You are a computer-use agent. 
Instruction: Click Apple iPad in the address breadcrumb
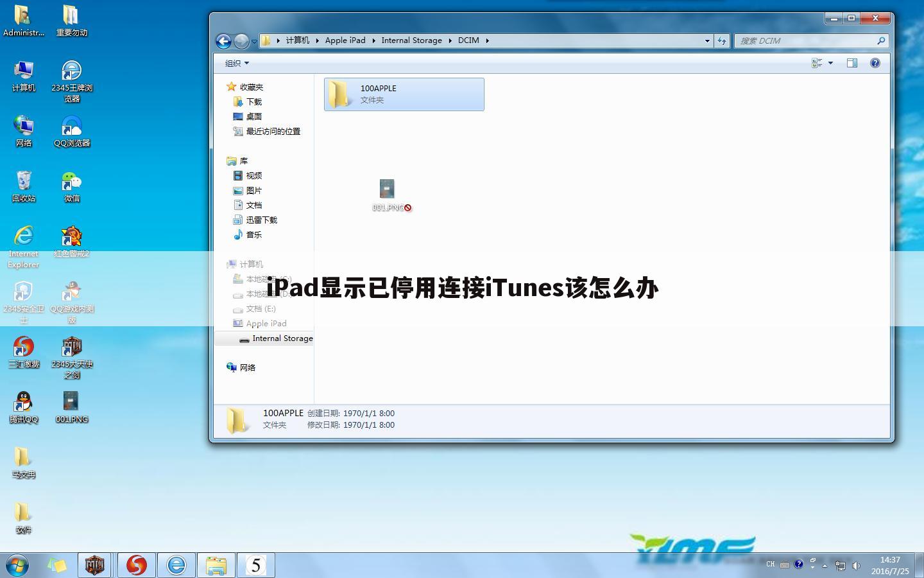(x=345, y=40)
